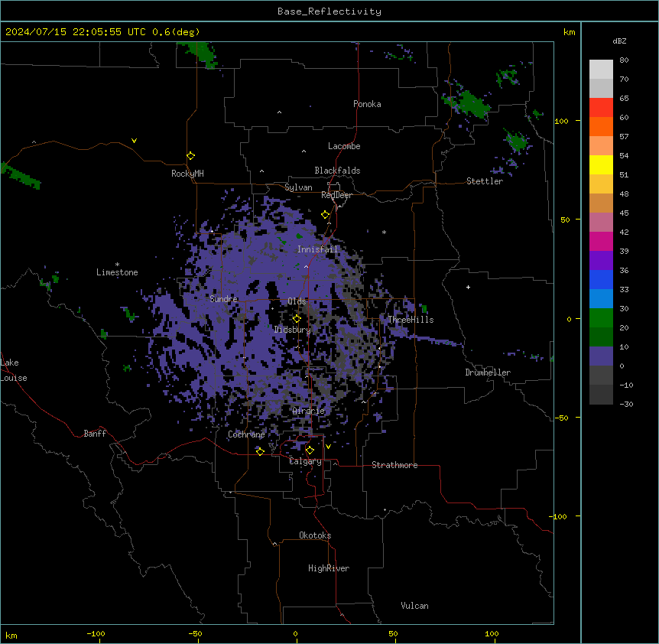
Task: Select the bright green 30-20 dBZ legend swatch
Action: [x=601, y=318]
